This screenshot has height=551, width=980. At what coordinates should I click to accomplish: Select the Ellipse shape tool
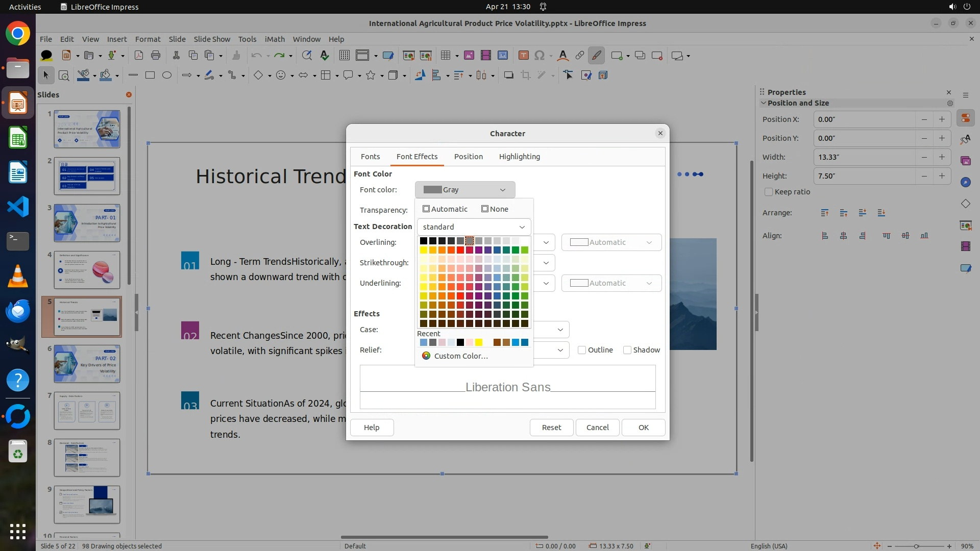[166, 76]
